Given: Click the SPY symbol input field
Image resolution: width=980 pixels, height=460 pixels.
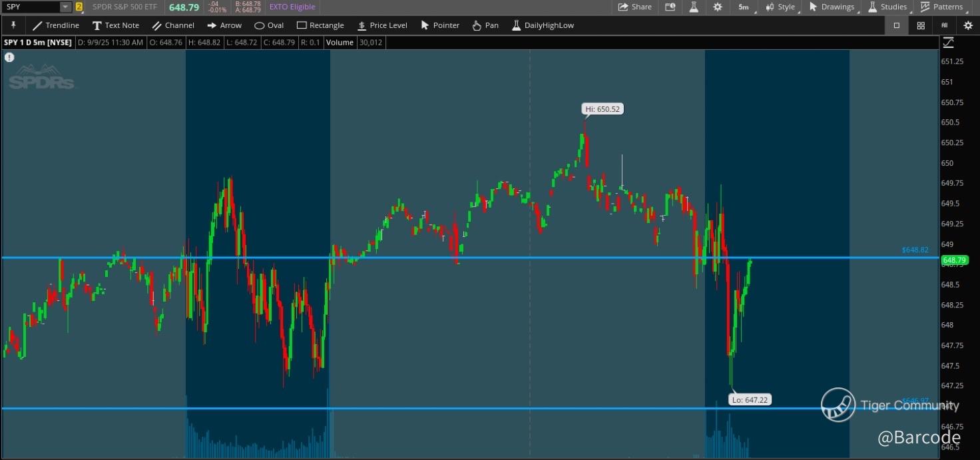Looking at the screenshot, I should click(x=31, y=7).
